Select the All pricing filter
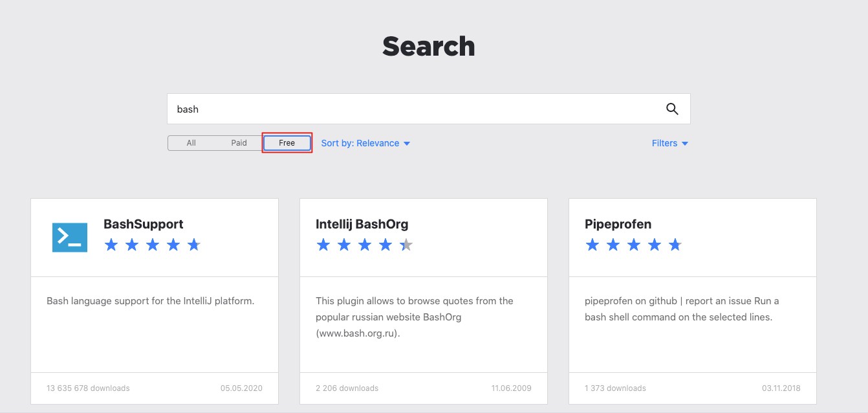 click(x=191, y=143)
